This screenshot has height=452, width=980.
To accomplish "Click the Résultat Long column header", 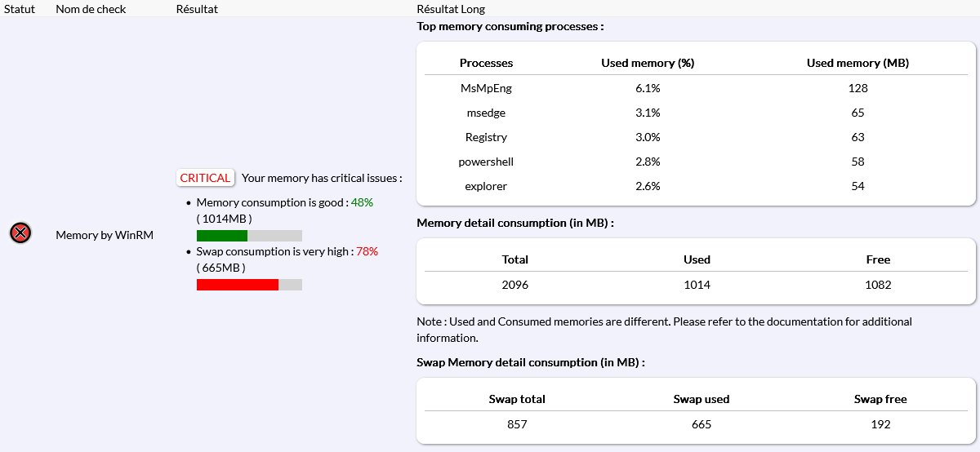I will pyautogui.click(x=451, y=9).
